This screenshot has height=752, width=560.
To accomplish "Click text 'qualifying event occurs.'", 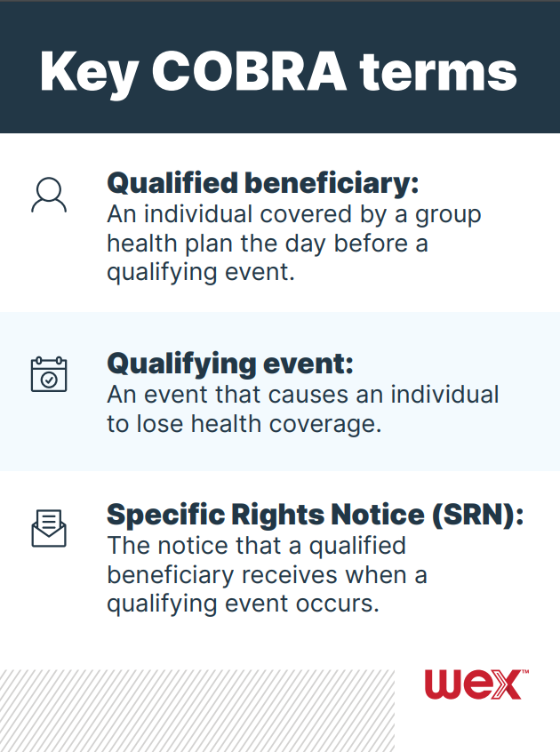I will coord(243,604).
